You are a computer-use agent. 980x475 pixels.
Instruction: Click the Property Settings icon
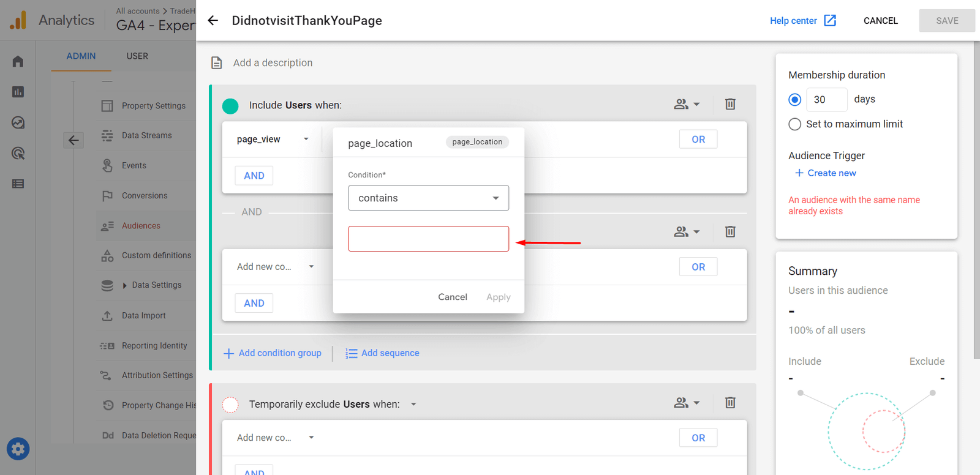pyautogui.click(x=107, y=106)
